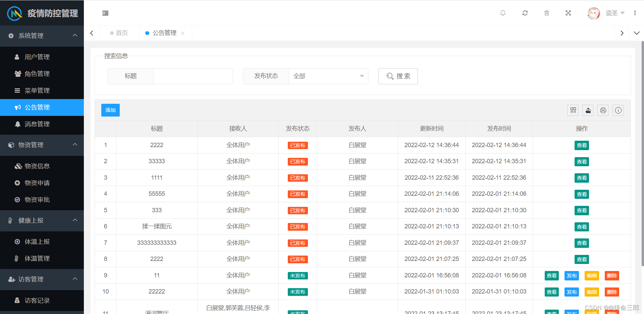Screen dimensions: 644x314
Task: Click 查看 for the 55555 row
Action: (582, 194)
